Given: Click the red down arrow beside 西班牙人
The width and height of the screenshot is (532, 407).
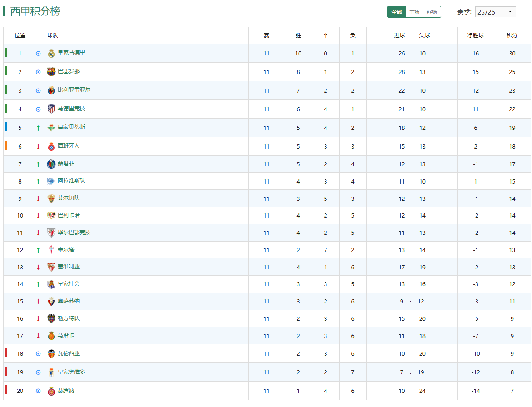Looking at the screenshot, I should pyautogui.click(x=38, y=146).
